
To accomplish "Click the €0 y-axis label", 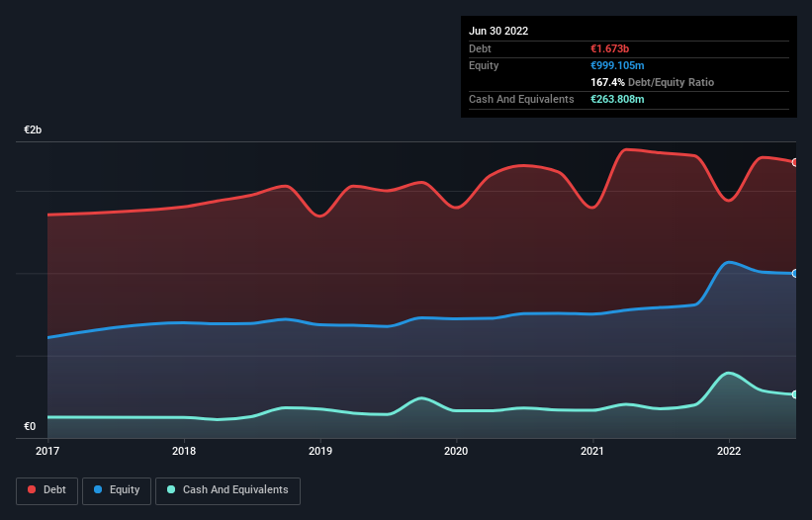I will click(x=30, y=426).
